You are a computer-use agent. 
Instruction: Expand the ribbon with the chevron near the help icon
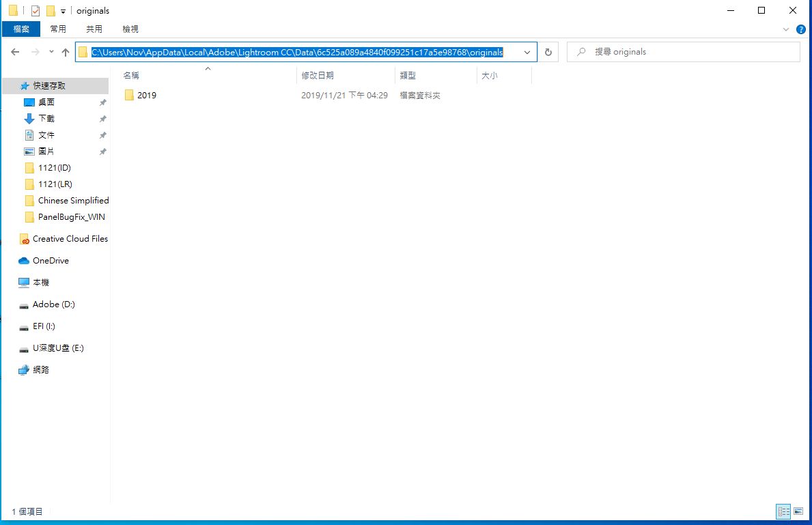[785, 29]
